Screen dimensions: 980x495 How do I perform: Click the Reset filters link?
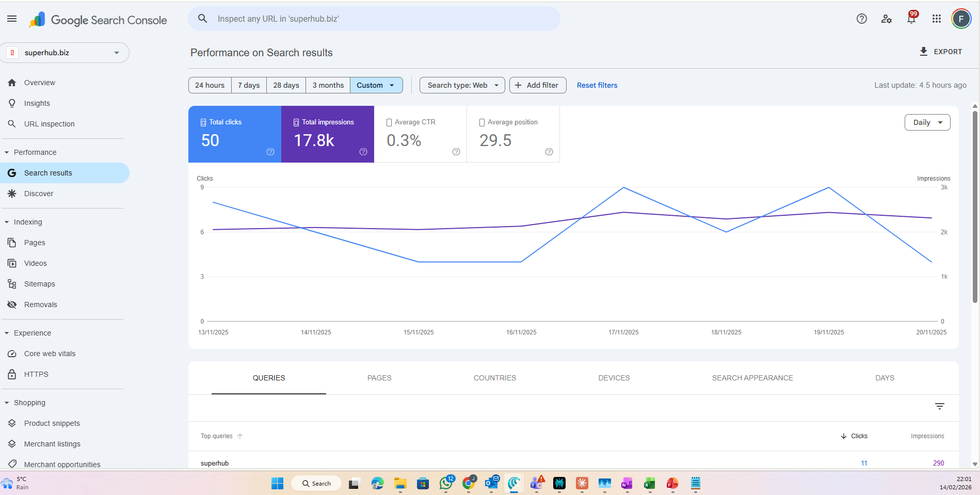[597, 85]
